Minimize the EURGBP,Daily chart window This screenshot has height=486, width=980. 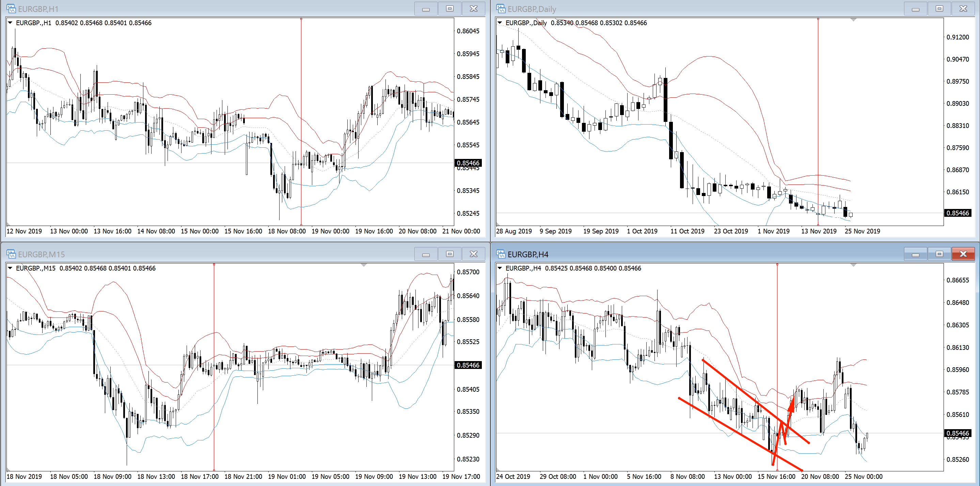click(915, 9)
